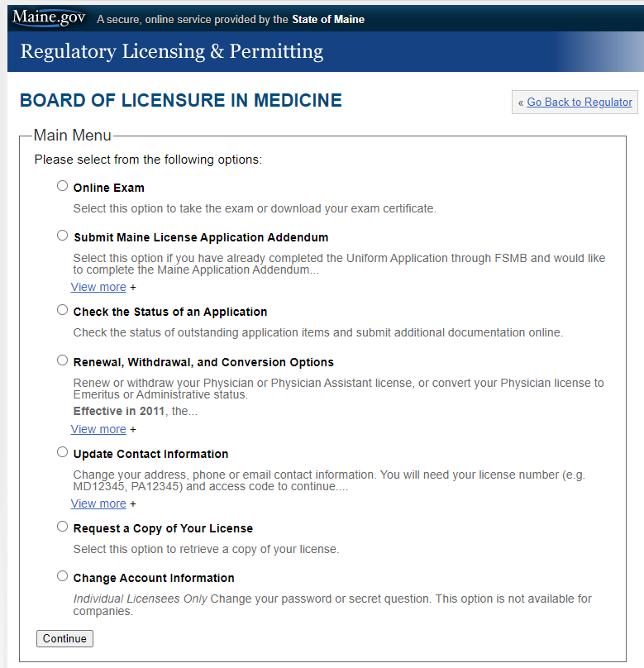Select the Online Exam radio button
Image resolution: width=644 pixels, height=668 pixels.
(63, 186)
